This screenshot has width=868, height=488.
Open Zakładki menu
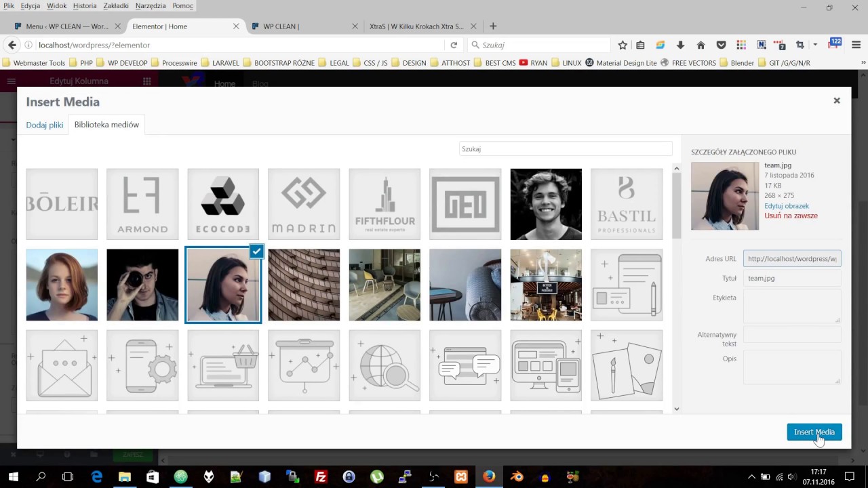pos(116,5)
